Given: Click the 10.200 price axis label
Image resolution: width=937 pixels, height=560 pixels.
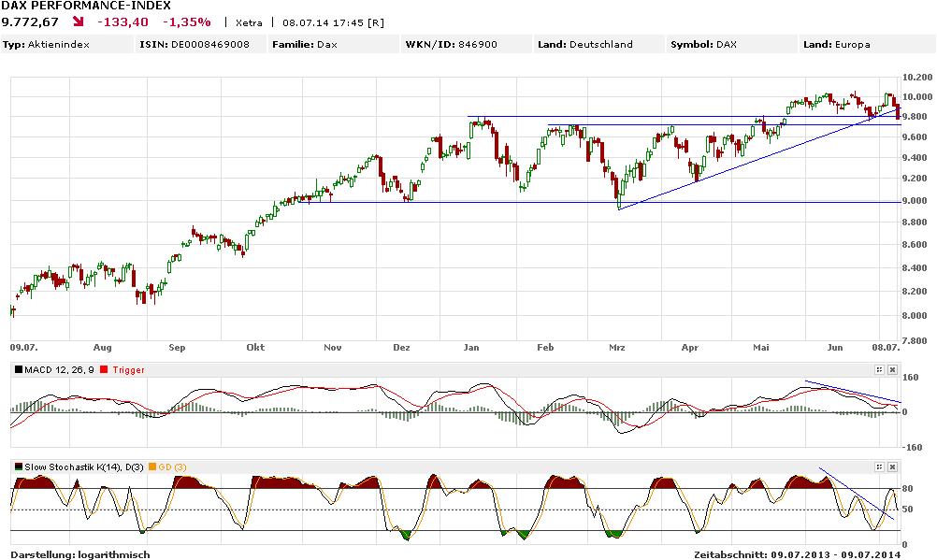Looking at the screenshot, I should click(x=917, y=77).
